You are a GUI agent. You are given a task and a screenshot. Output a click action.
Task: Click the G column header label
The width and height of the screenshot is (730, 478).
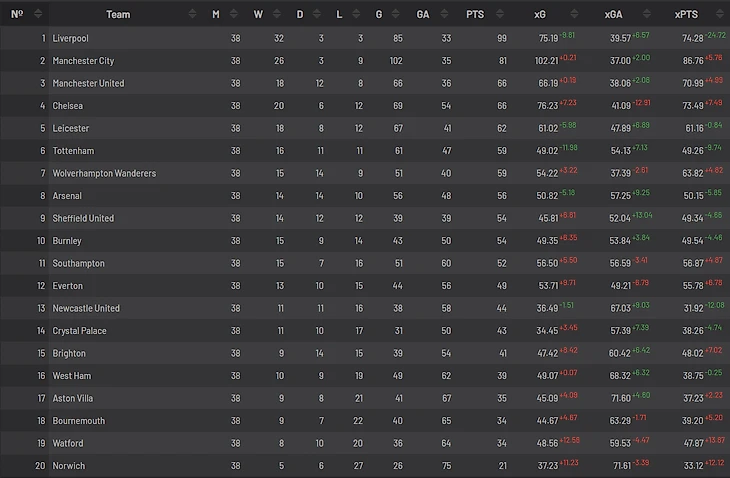tap(380, 14)
